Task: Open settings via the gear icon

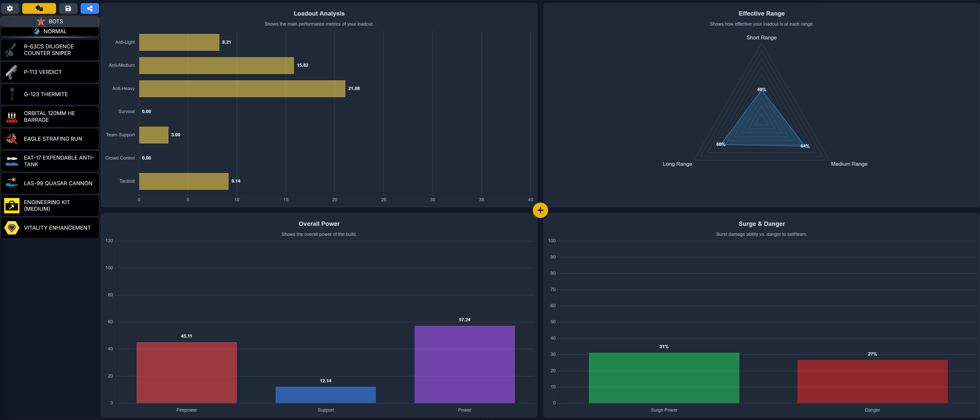Action: click(10, 8)
